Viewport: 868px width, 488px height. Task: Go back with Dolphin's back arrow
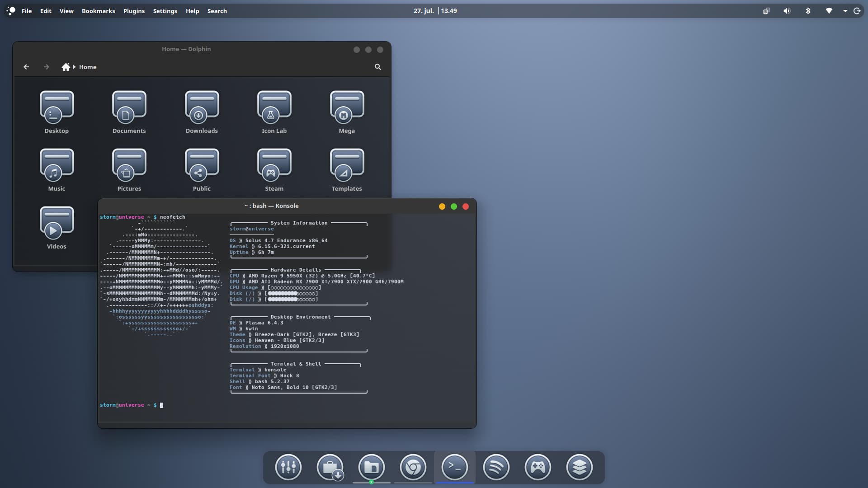point(26,67)
